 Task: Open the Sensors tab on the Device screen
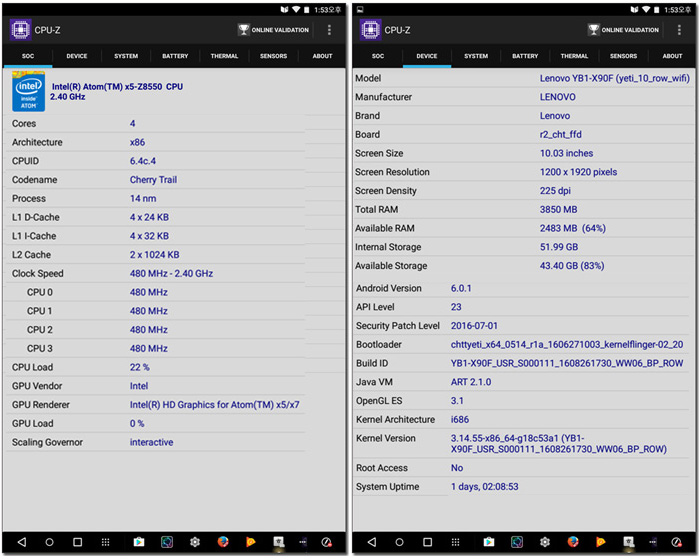pyautogui.click(x=623, y=56)
